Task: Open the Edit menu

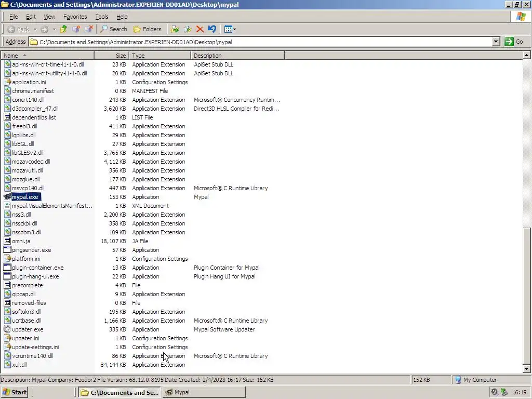Action: (31, 17)
